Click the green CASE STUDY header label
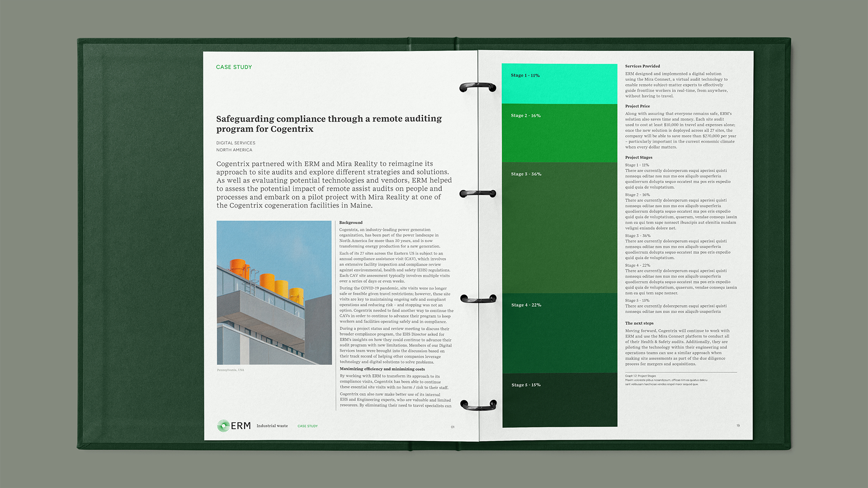The width and height of the screenshot is (868, 488). pos(234,67)
